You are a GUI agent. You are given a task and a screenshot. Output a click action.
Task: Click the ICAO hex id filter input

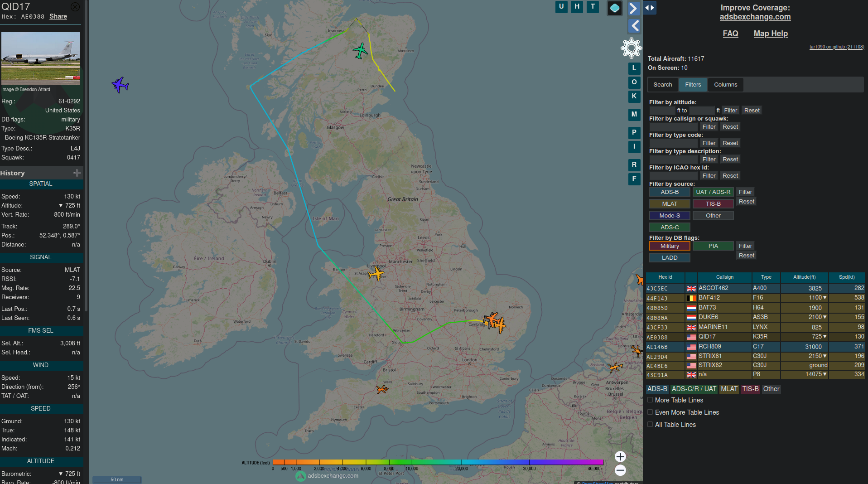674,176
